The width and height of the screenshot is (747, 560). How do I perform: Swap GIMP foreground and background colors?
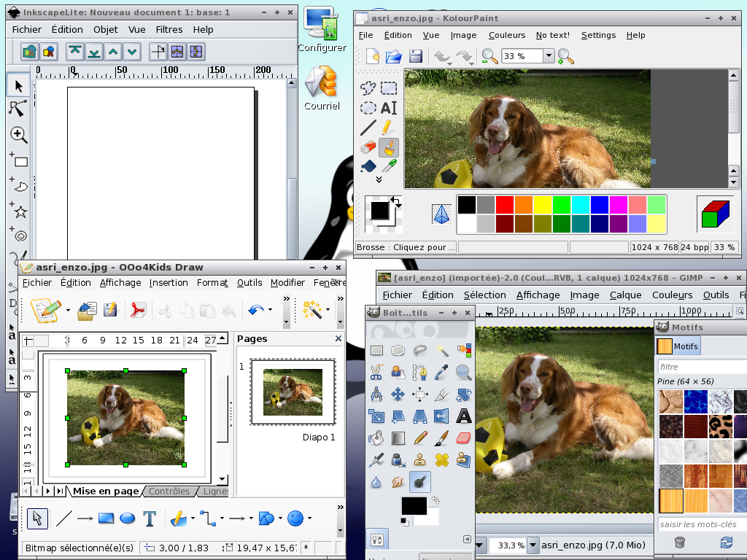(x=436, y=500)
